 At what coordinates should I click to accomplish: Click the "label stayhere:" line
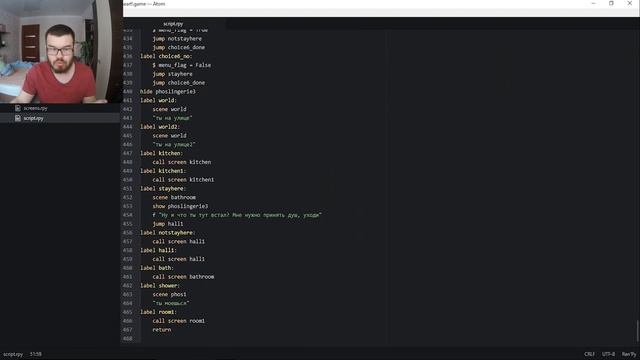click(163, 189)
